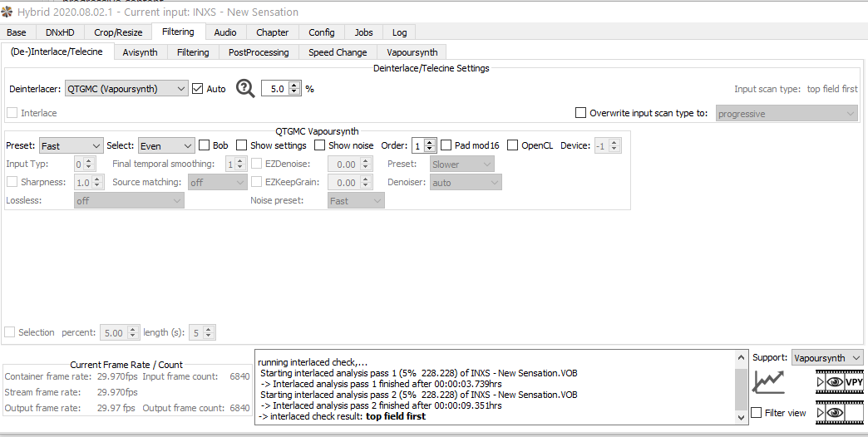Click the Hybrid app icon in title bar
This screenshot has height=437, width=868.
point(7,12)
